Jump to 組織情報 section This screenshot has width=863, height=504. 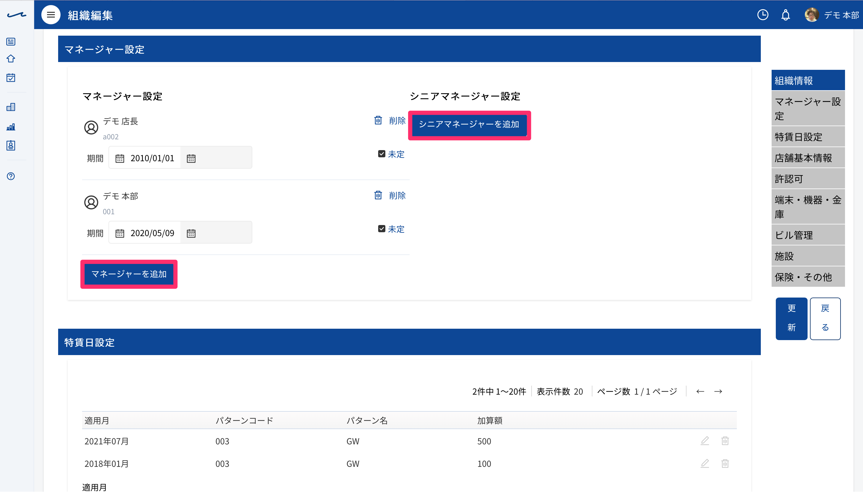click(808, 81)
